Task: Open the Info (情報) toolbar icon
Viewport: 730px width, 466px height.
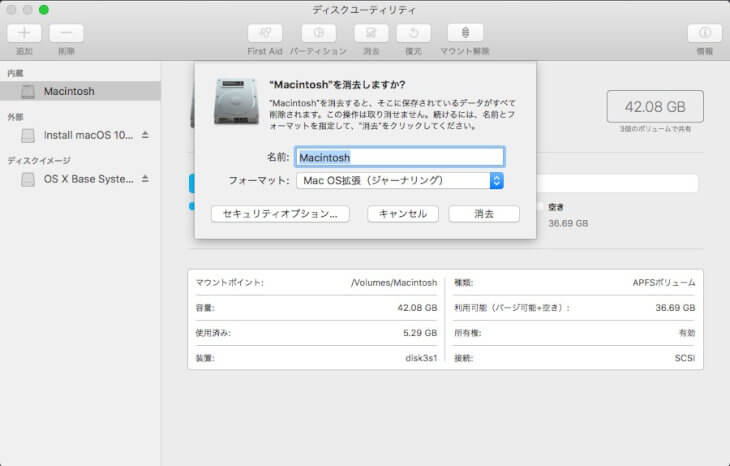Action: pyautogui.click(x=704, y=33)
